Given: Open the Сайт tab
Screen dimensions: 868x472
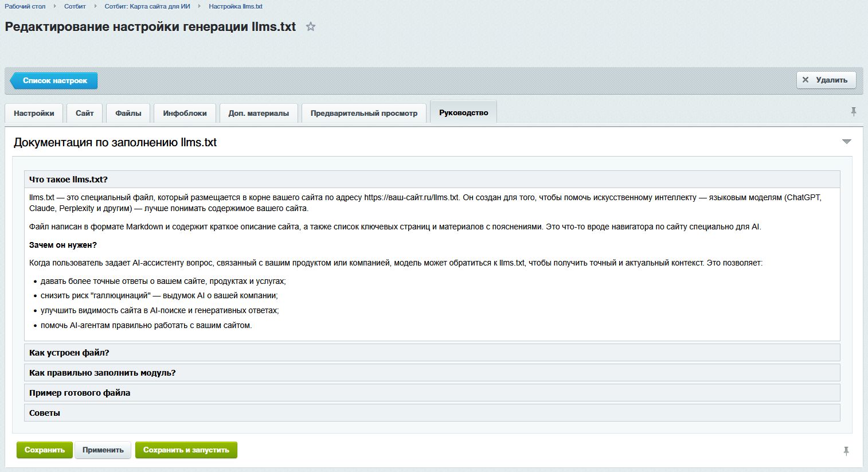Looking at the screenshot, I should coord(84,112).
